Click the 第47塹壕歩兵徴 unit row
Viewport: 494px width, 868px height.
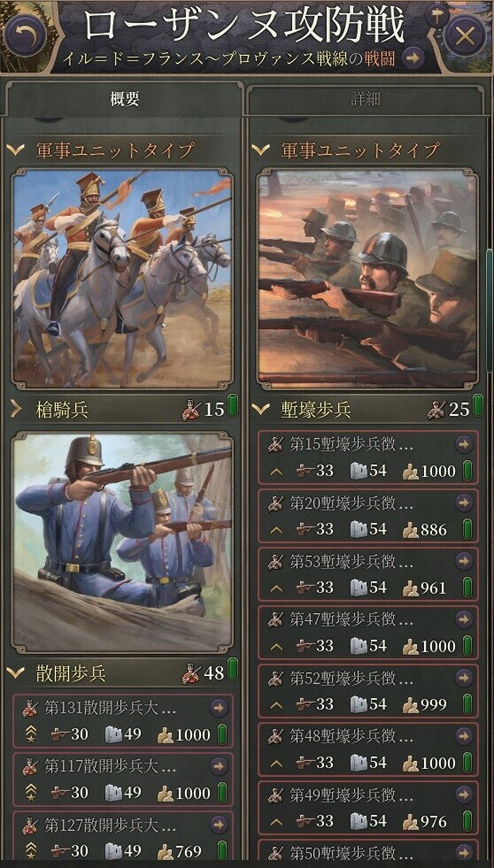(x=367, y=632)
